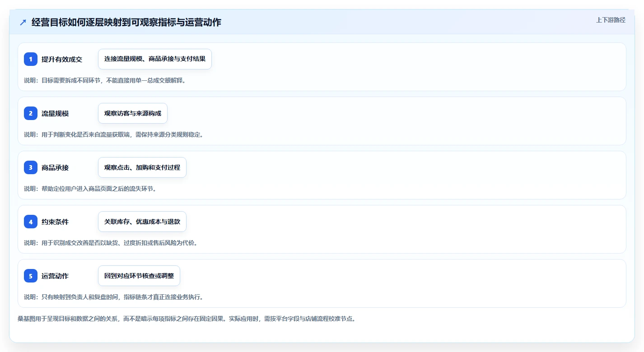The width and height of the screenshot is (644, 352).
Task: Click the arrow icon beside the title
Action: pos(23,22)
